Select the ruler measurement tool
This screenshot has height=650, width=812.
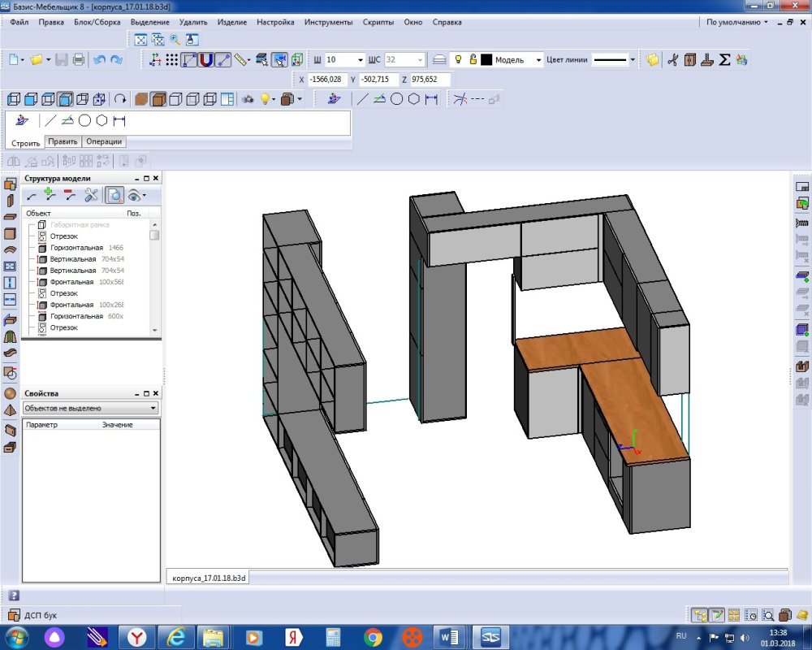pyautogui.click(x=240, y=60)
